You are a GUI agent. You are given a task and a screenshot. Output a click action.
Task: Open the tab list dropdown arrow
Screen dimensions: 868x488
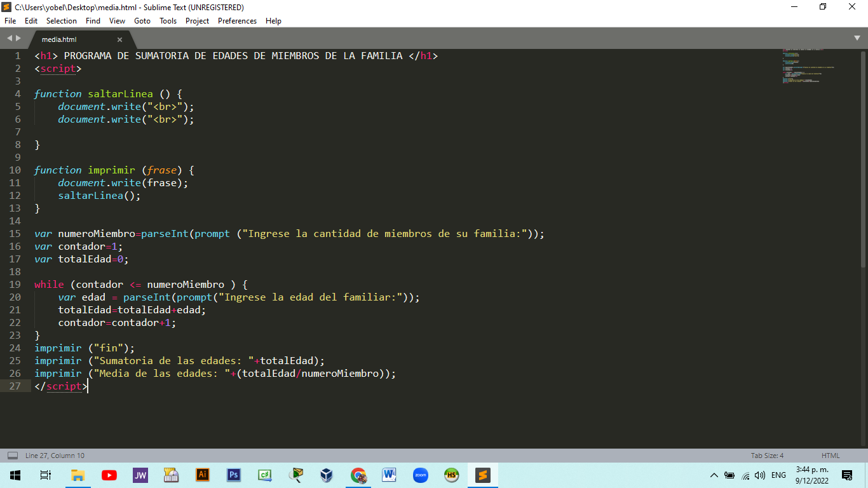click(857, 39)
